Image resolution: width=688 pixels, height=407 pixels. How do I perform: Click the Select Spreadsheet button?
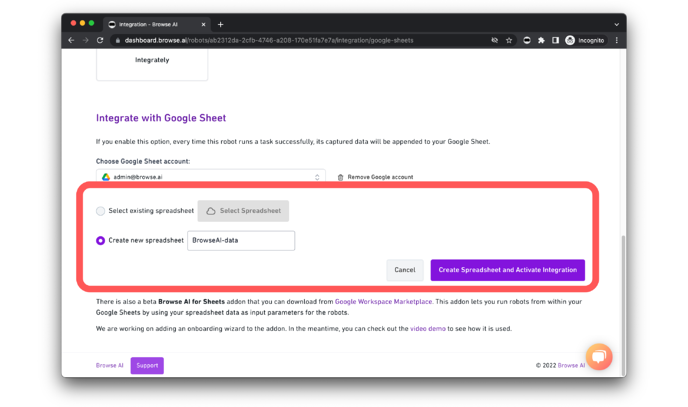(243, 211)
